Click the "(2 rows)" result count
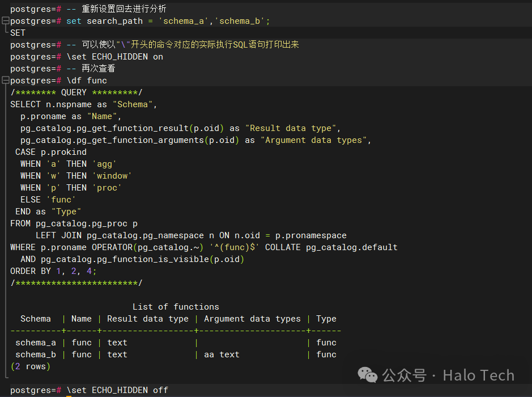 (x=31, y=366)
